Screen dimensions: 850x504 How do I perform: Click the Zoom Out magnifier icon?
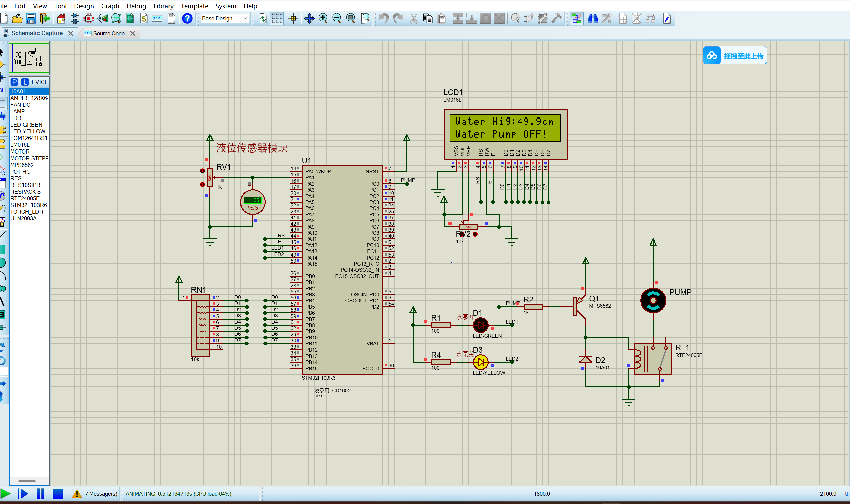[337, 18]
